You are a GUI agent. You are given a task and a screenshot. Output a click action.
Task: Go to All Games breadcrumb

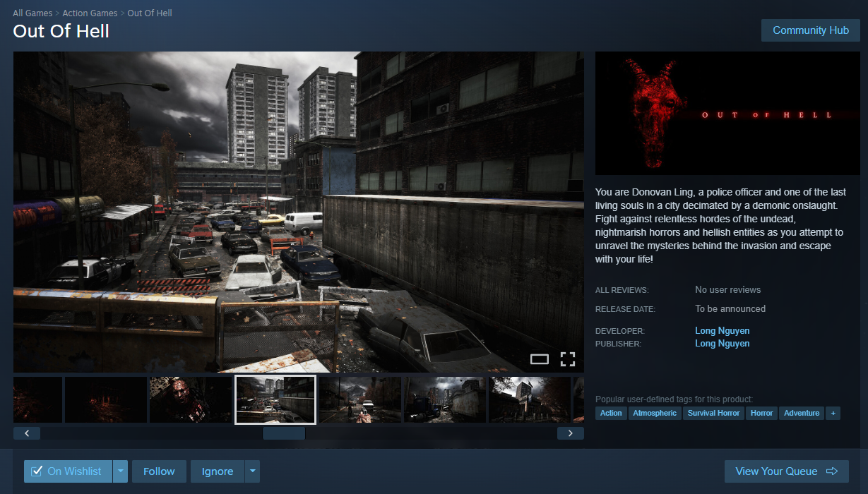pyautogui.click(x=32, y=13)
